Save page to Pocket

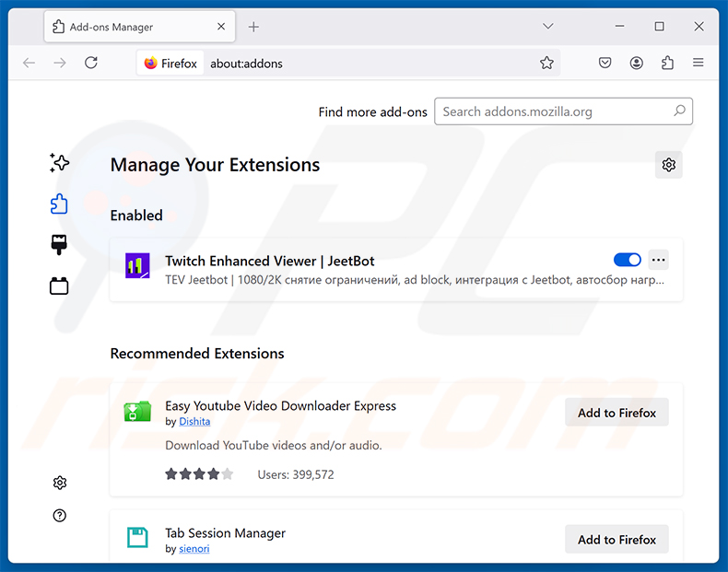pyautogui.click(x=605, y=63)
